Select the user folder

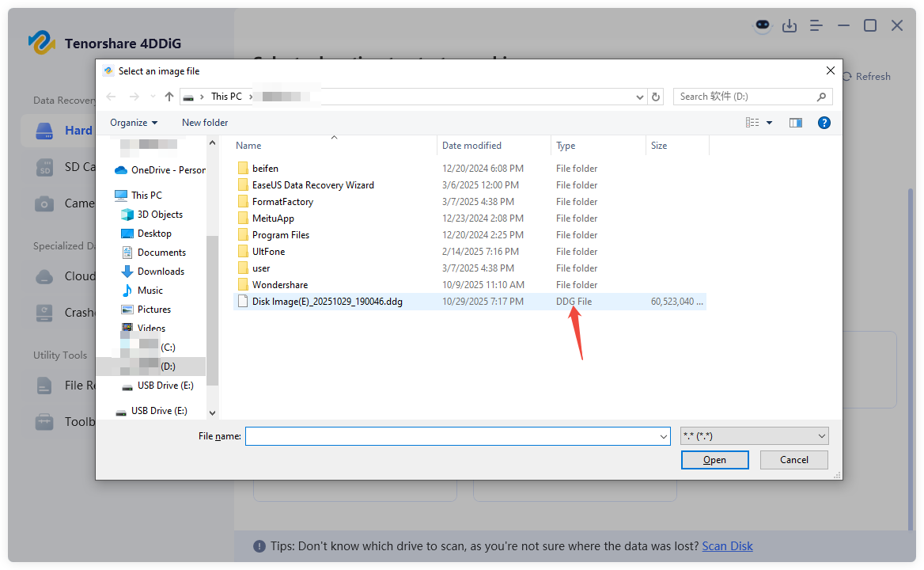261,268
